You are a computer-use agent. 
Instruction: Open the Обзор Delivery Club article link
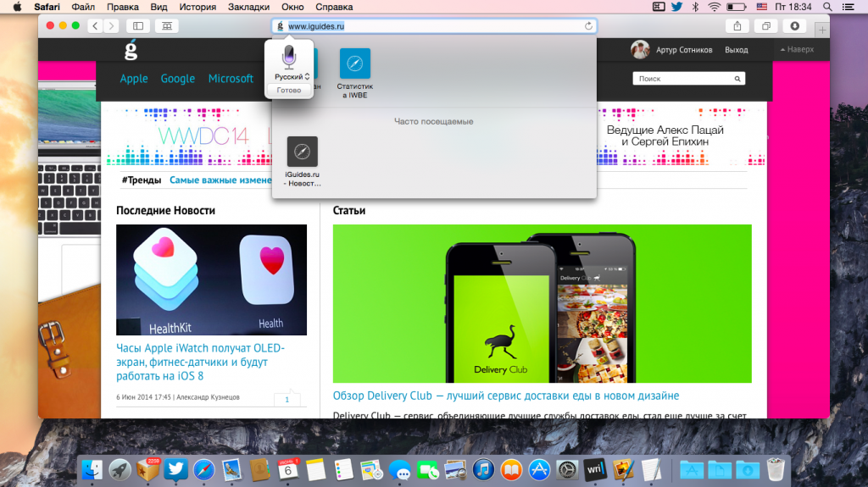click(506, 396)
